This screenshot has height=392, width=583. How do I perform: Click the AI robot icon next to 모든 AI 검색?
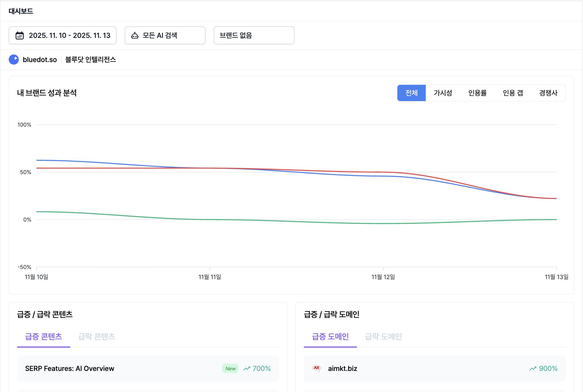tap(135, 35)
